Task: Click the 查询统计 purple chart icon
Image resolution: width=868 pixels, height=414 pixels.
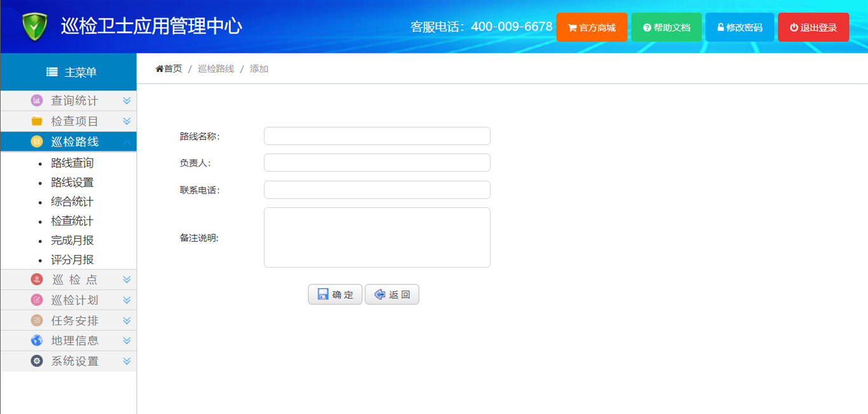Action: click(x=37, y=100)
